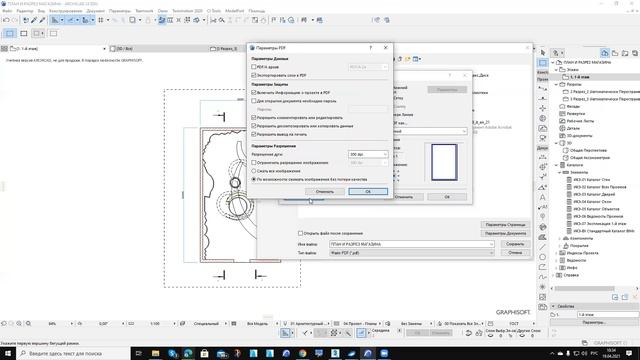Screen dimensions: 640x360
Task: Open the Файл menu
Action: 7,11
